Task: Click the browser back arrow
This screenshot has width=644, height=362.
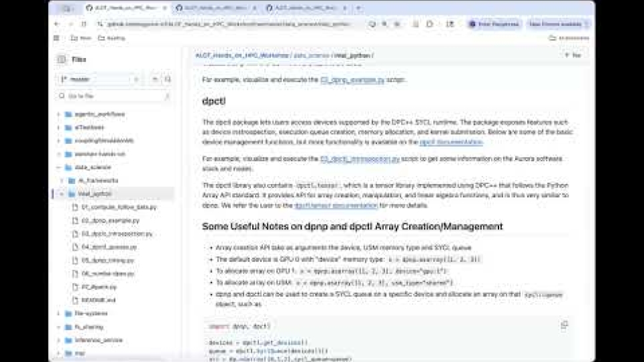Action: [57, 24]
